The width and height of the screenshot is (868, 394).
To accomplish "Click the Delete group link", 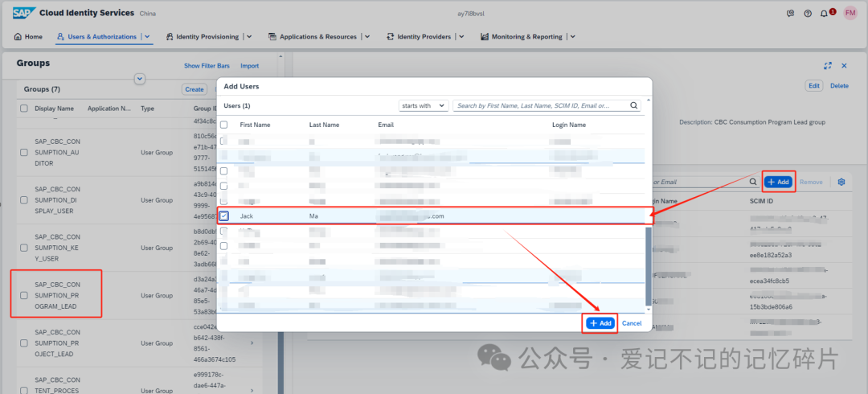I will pos(839,86).
